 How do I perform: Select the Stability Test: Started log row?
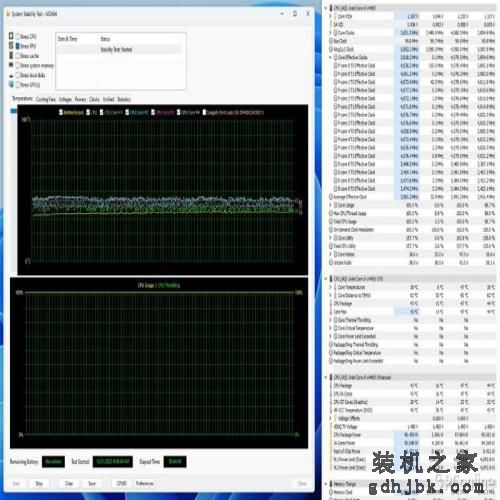pos(120,50)
